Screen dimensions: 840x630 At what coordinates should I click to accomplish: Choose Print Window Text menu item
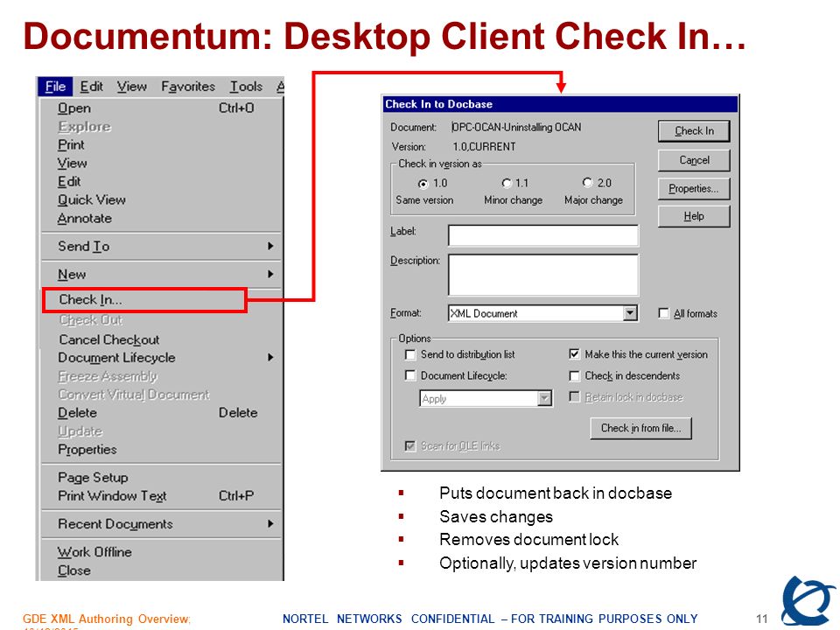pos(161,496)
